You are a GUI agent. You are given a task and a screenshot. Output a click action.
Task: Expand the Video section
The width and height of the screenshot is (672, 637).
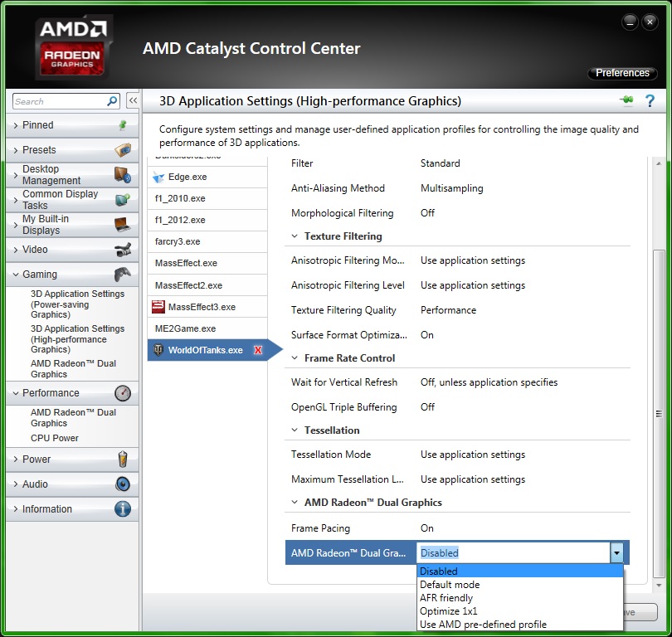tap(16, 250)
